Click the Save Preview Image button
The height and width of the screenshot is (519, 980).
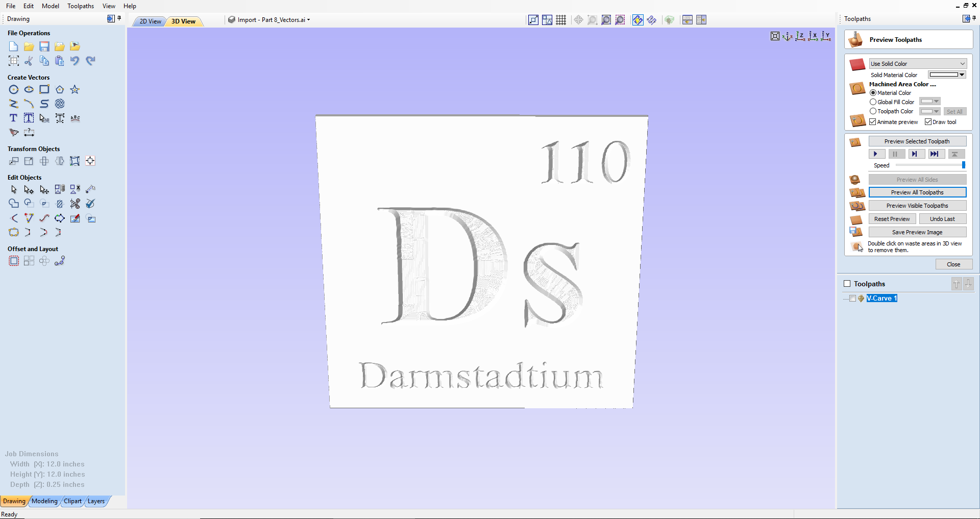point(917,232)
